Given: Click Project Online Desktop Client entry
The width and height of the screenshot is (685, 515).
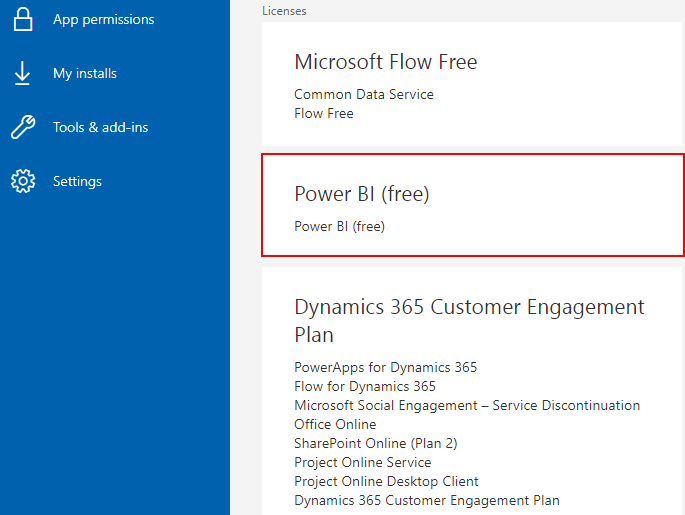Looking at the screenshot, I should [x=386, y=481].
